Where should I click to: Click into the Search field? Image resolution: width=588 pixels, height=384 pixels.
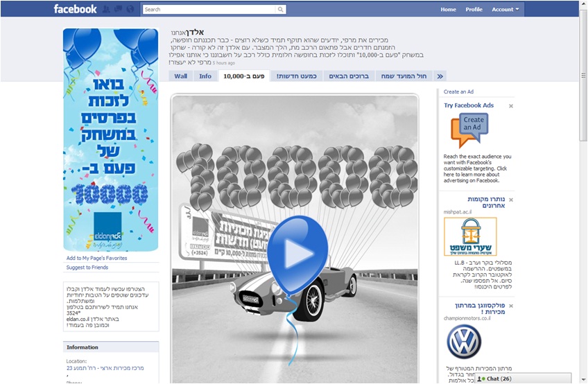tap(208, 10)
